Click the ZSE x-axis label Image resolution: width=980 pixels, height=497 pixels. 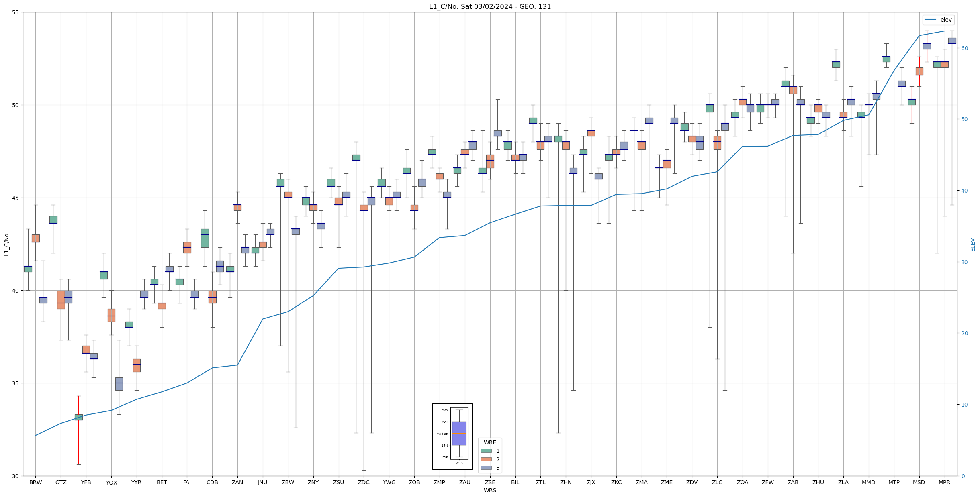click(x=490, y=482)
